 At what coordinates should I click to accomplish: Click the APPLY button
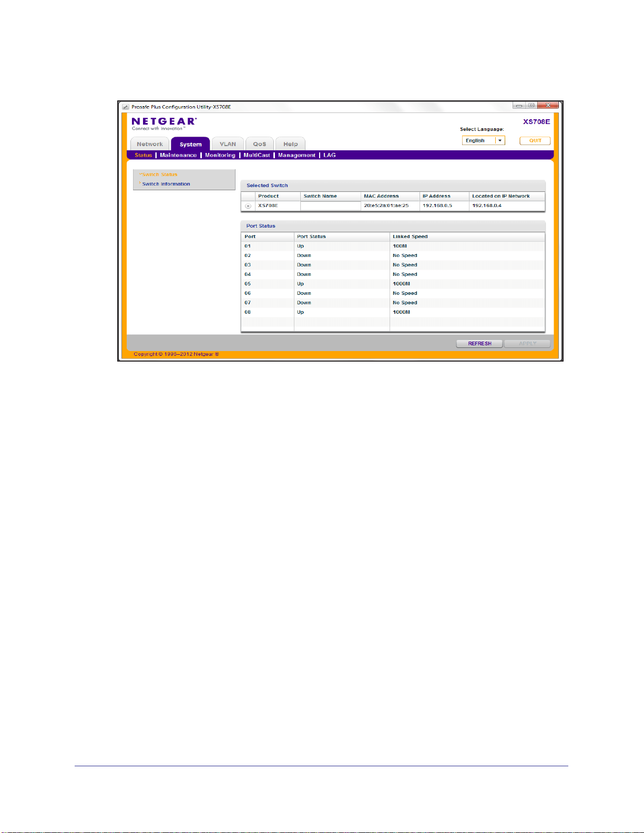(527, 344)
